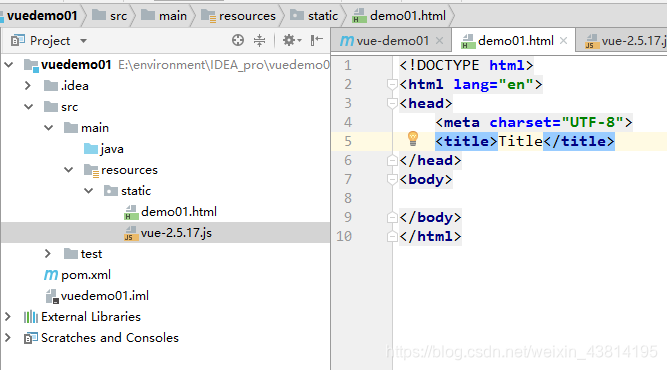The width and height of the screenshot is (667, 370).
Task: Click the static folder icon in tree
Action: click(111, 191)
